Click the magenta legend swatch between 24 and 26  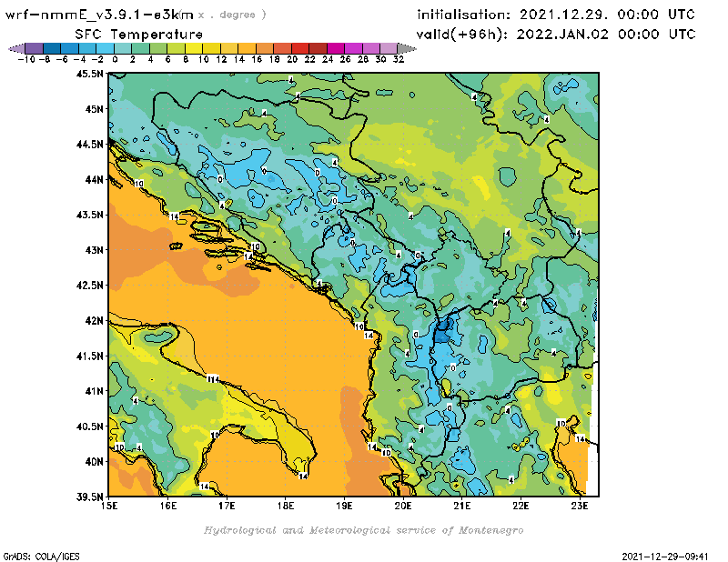(336, 49)
